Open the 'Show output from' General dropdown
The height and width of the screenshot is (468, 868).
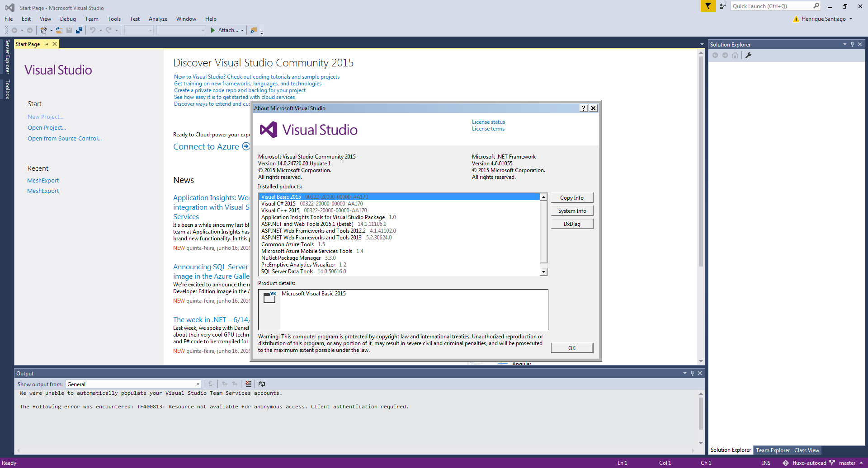pyautogui.click(x=133, y=384)
